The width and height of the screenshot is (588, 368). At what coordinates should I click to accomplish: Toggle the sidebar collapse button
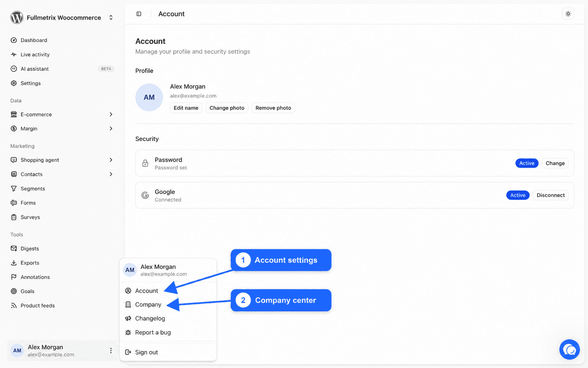tap(139, 14)
